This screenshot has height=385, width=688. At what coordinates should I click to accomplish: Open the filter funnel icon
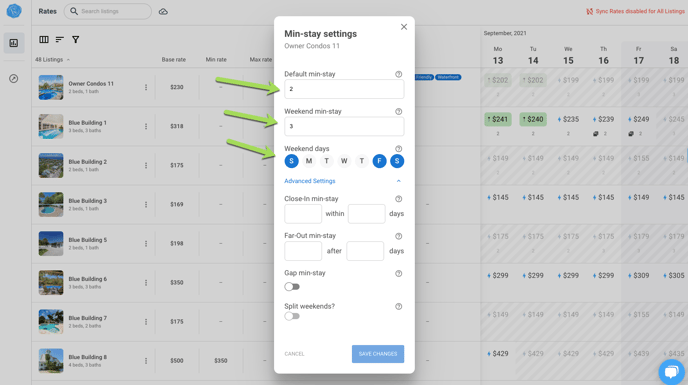75,40
